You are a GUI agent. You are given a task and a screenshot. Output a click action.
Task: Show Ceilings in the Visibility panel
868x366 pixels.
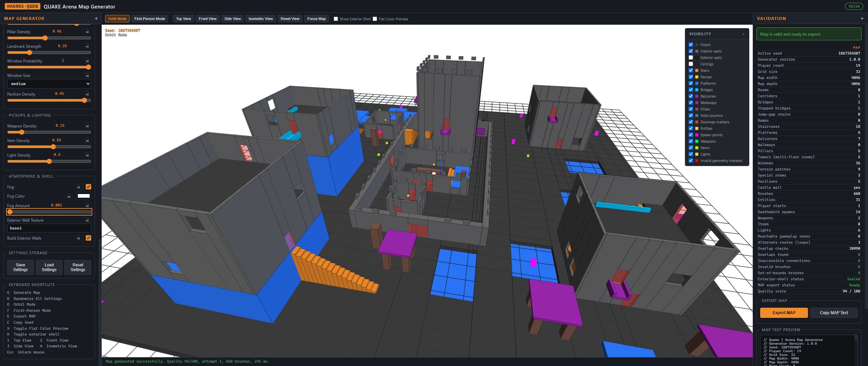(691, 64)
